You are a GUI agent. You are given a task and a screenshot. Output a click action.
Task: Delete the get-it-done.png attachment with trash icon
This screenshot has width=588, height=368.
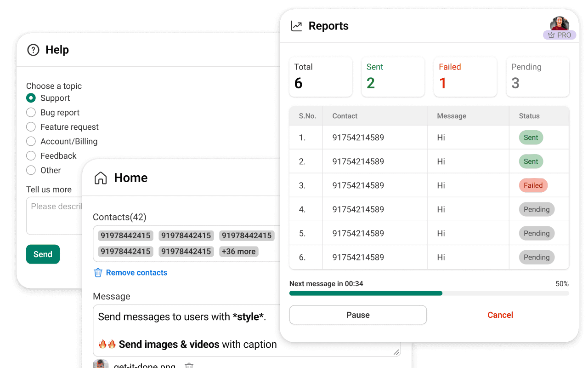[189, 366]
